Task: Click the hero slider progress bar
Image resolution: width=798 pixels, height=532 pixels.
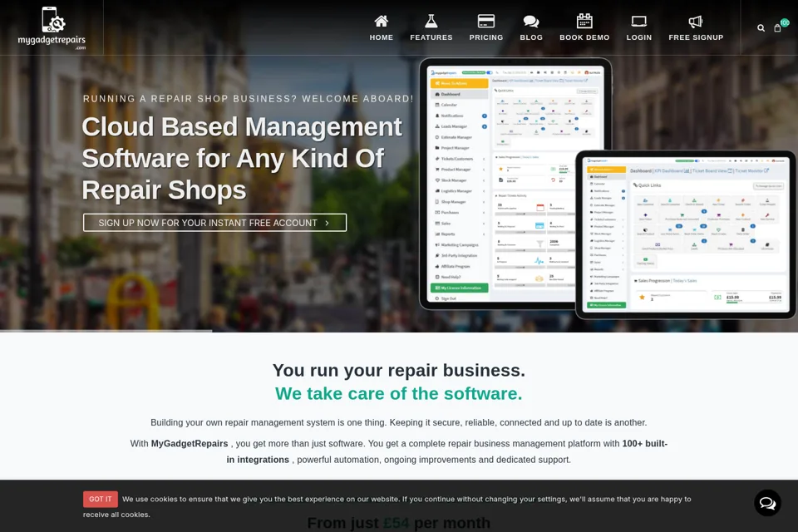Action: pos(106,331)
